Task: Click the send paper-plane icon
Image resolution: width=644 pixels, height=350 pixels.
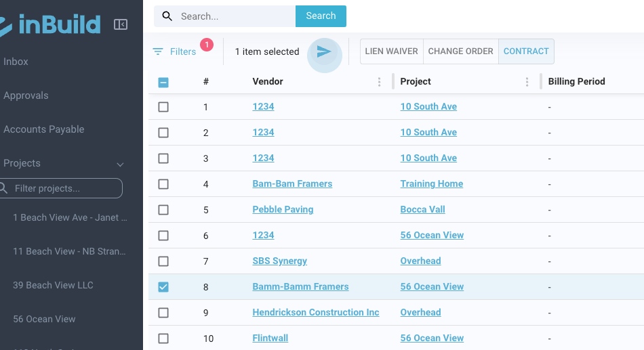Action: point(324,52)
